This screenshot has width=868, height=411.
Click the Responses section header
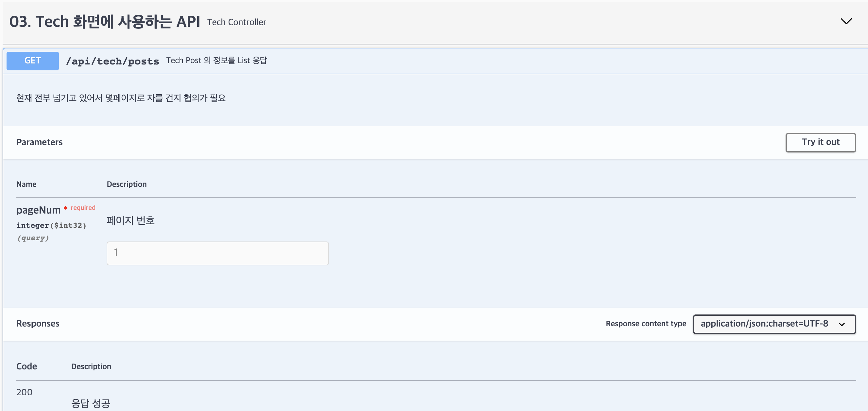tap(38, 324)
